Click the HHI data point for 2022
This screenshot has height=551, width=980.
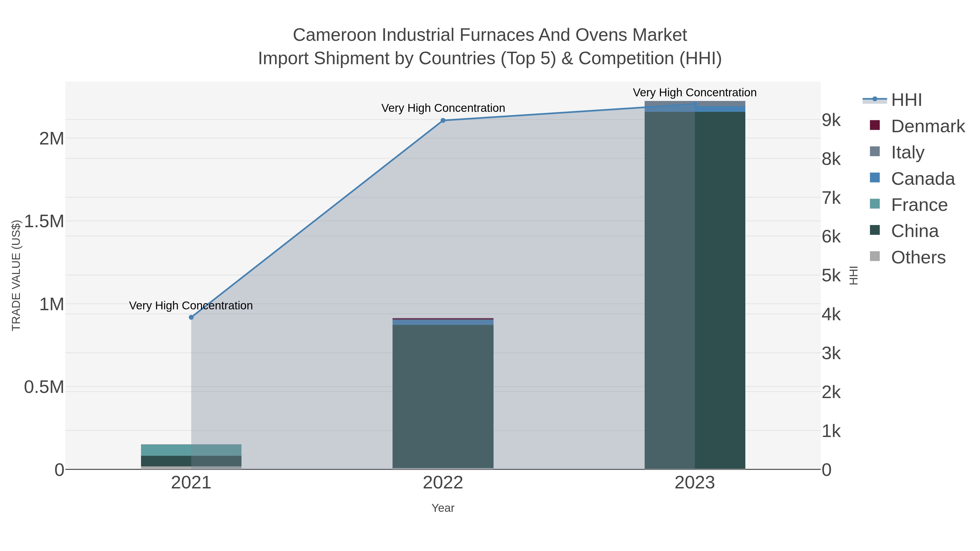(x=443, y=121)
